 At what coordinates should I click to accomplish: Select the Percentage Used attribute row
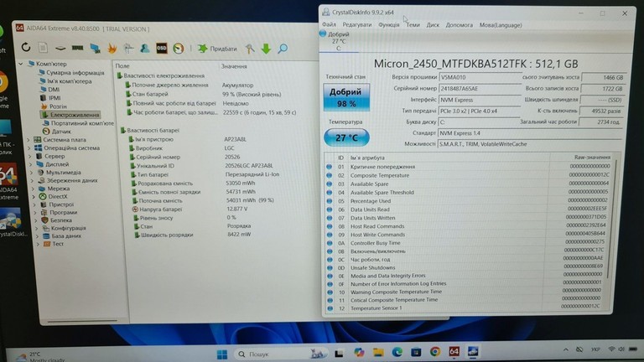[467, 201]
